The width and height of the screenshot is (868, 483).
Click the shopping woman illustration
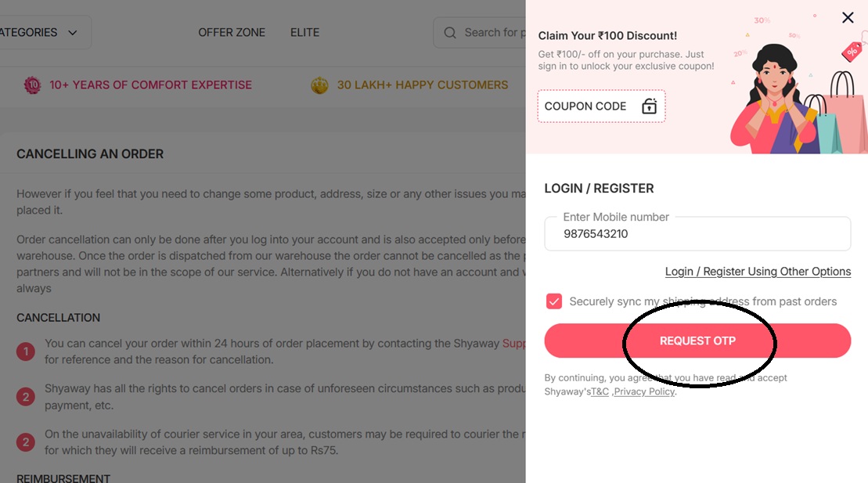(775, 99)
